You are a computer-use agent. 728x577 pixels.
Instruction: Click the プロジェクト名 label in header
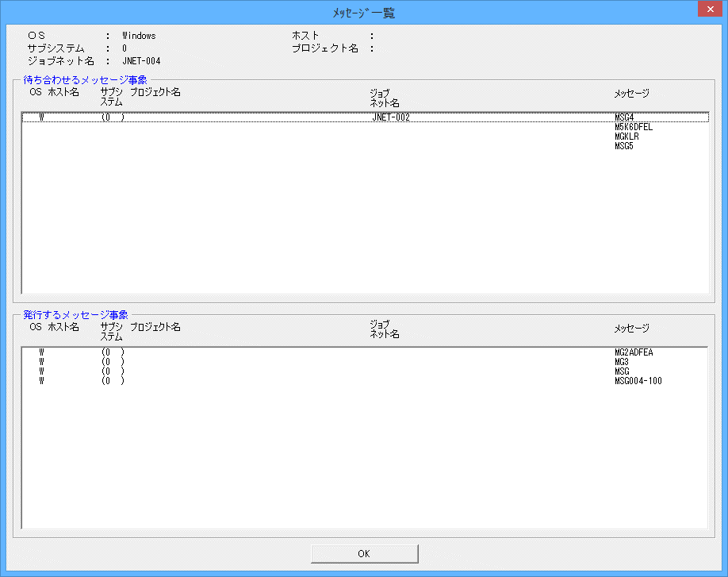pyautogui.click(x=325, y=48)
